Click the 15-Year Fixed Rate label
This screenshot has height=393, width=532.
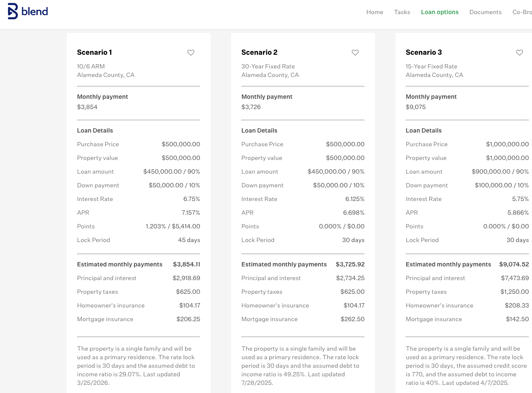tap(431, 66)
